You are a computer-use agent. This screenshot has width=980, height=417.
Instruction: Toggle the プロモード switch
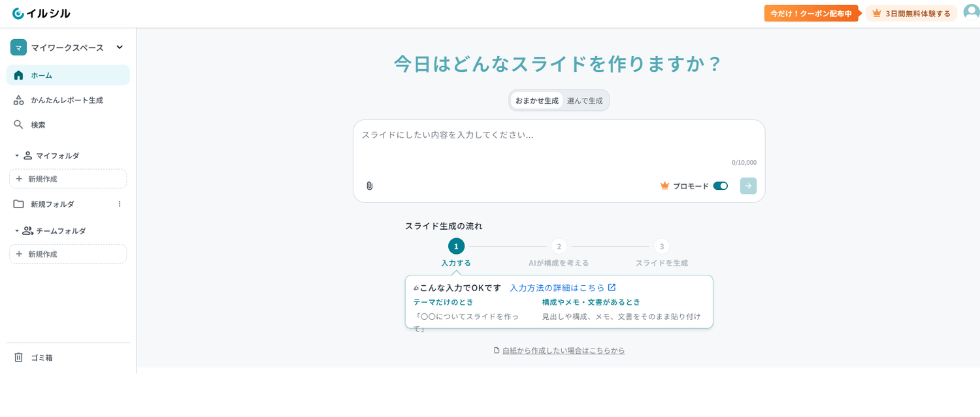721,186
